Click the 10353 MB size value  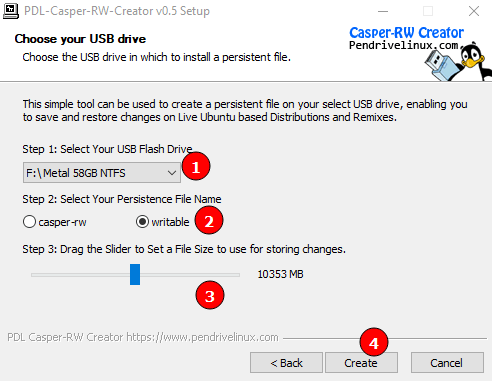280,274
